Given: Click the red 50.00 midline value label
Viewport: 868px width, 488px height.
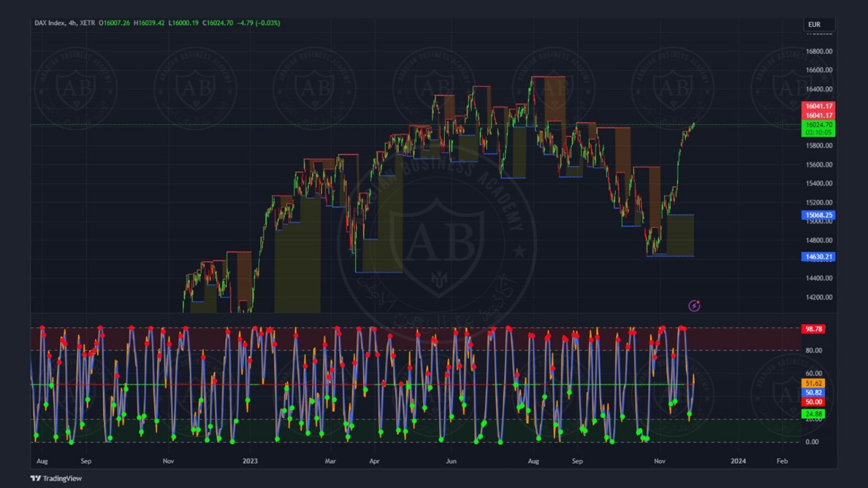Looking at the screenshot, I should 813,402.
